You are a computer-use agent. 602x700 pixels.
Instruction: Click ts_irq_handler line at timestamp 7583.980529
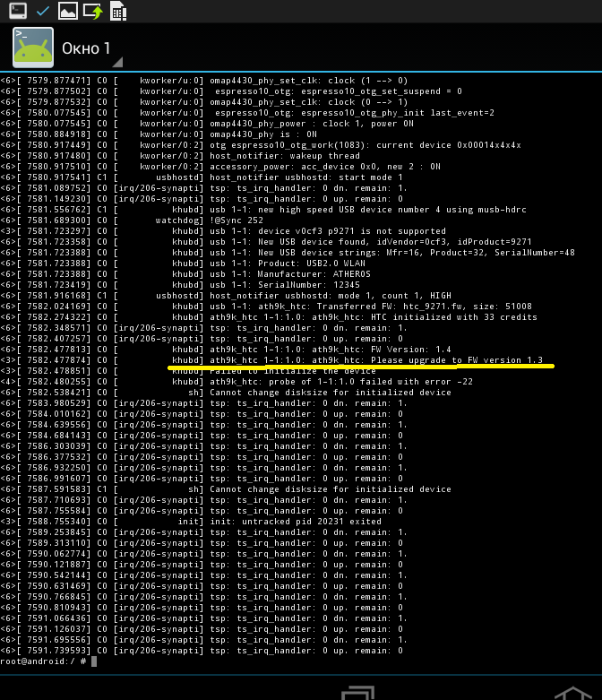click(204, 402)
